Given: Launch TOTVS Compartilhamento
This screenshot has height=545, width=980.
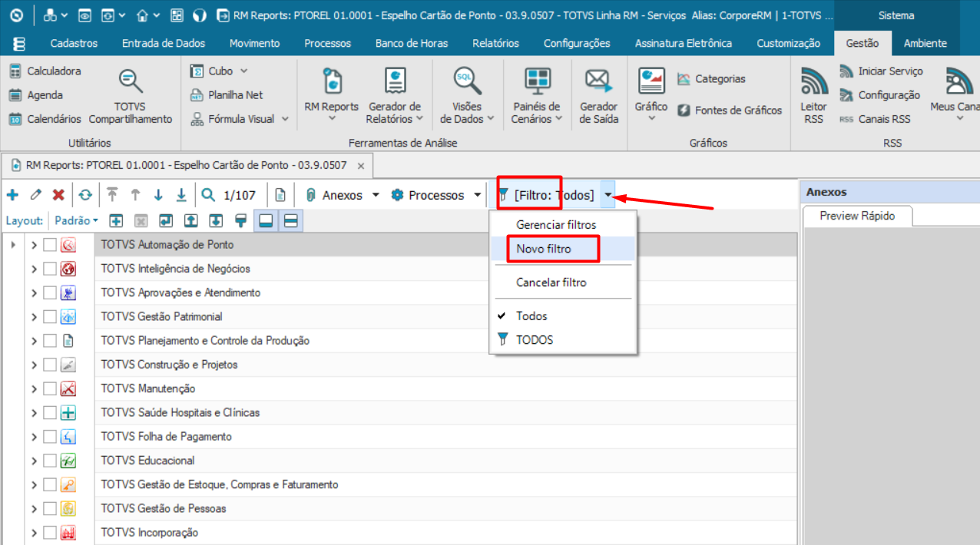Looking at the screenshot, I should pos(131,97).
